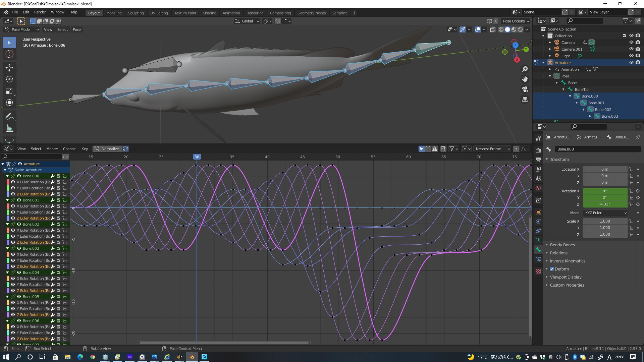Open Global transform orientation dropdown
This screenshot has height=362, width=644.
point(247,21)
